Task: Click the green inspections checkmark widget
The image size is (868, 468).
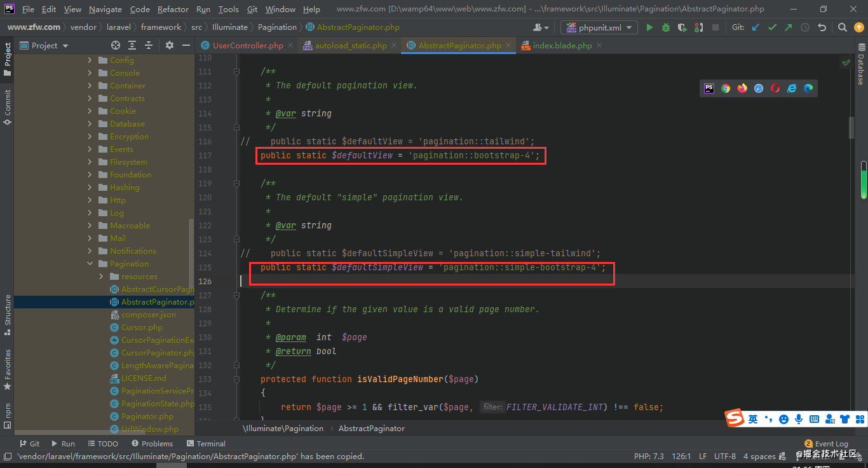Action: [x=846, y=62]
